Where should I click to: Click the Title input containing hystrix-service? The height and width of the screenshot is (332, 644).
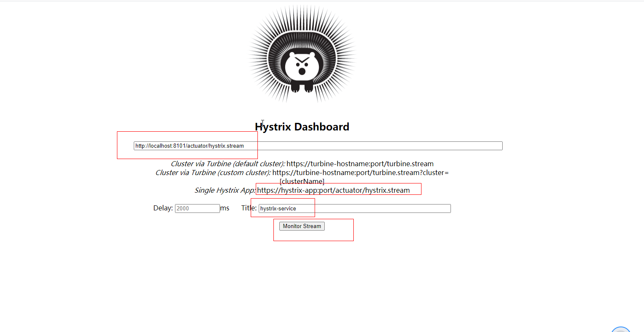pyautogui.click(x=355, y=208)
